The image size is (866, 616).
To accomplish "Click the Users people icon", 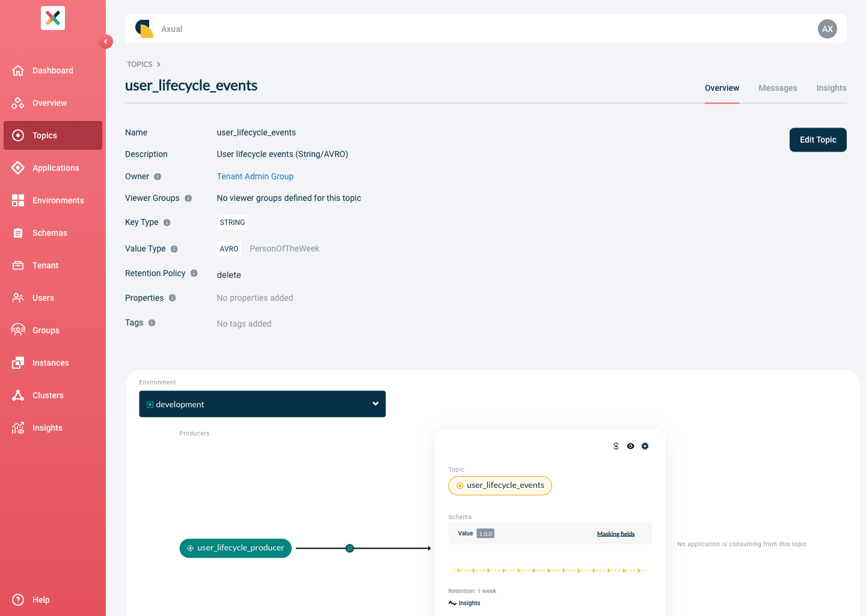I will (18, 298).
